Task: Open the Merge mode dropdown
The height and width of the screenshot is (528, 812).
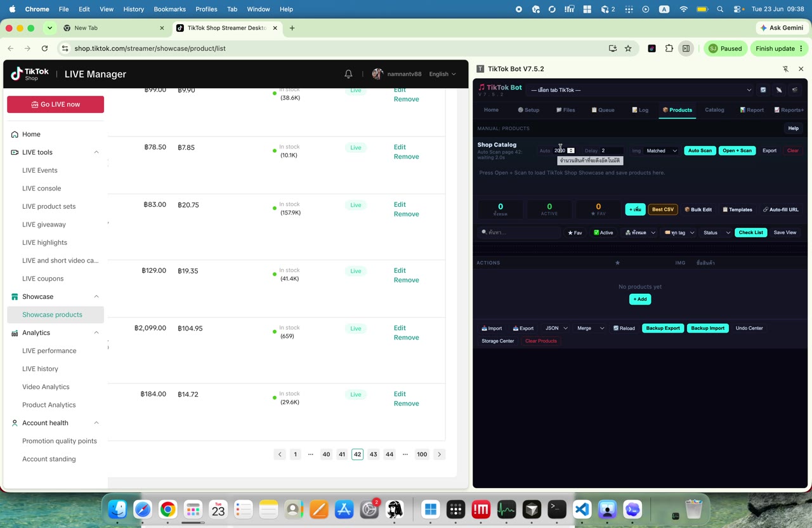Action: 590,329
